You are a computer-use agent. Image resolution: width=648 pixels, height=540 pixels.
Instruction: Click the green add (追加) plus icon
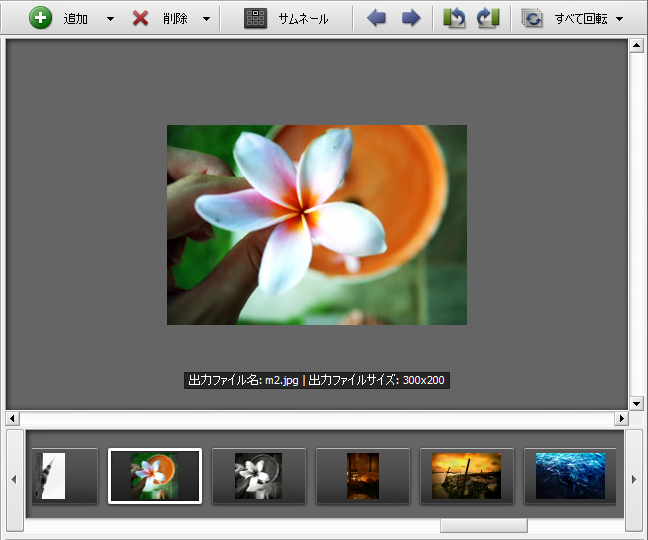tap(41, 18)
